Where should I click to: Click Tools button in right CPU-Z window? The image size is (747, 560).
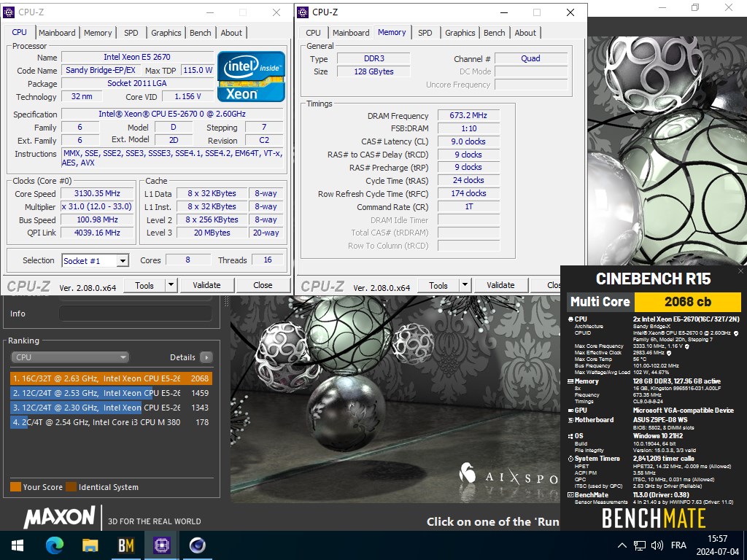point(438,285)
